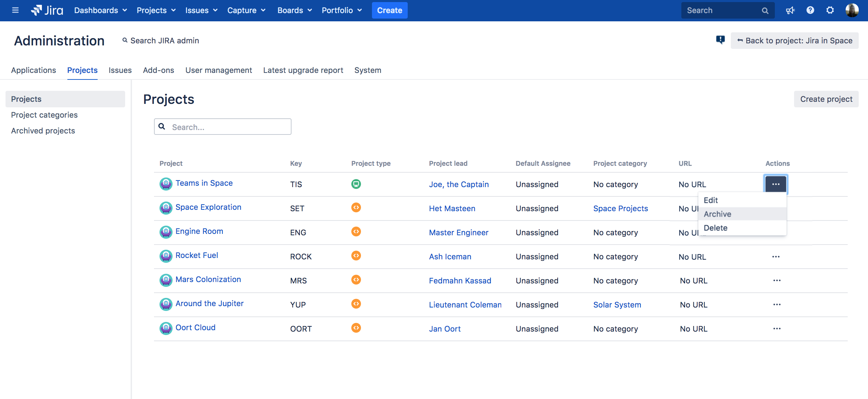Click the software type icon for Space Exploration
The height and width of the screenshot is (399, 868).
click(356, 207)
